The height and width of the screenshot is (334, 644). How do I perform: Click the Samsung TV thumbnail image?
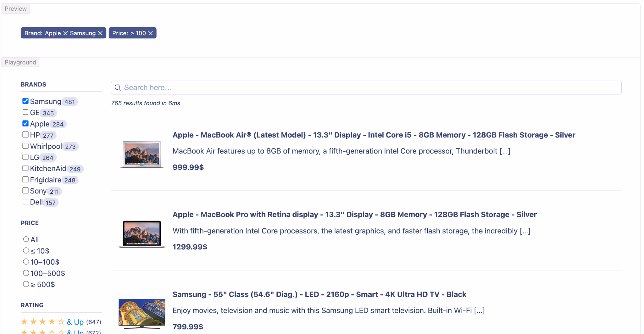coord(142,314)
